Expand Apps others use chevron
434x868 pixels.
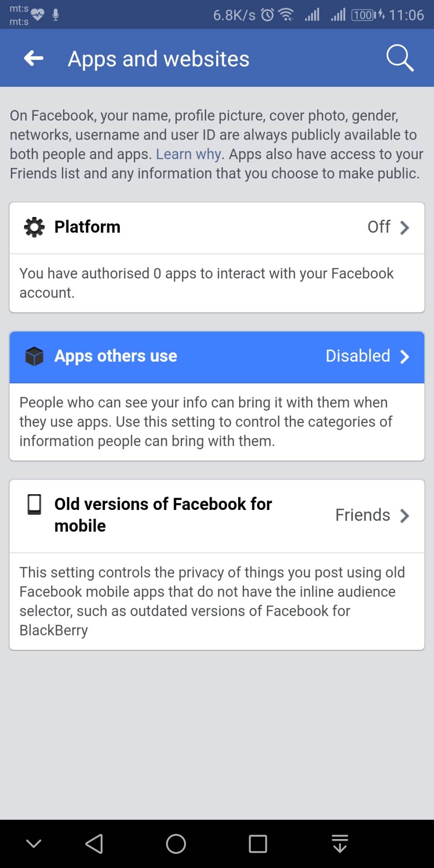(x=405, y=357)
